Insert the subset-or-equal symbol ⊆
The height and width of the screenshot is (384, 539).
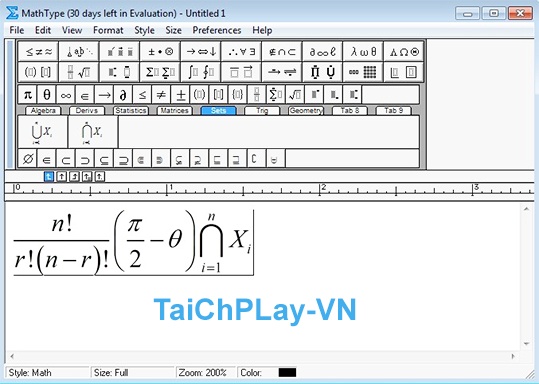tap(104, 158)
